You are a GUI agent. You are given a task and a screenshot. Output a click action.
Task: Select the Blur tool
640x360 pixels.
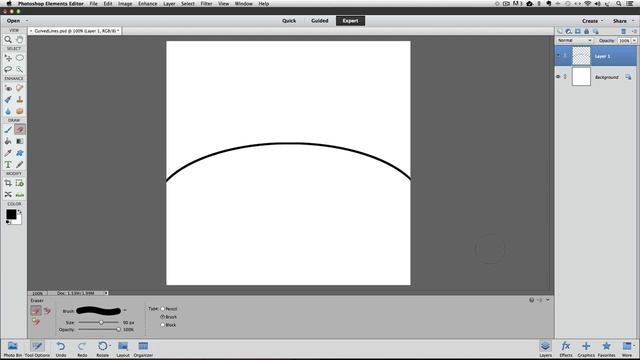point(8,111)
